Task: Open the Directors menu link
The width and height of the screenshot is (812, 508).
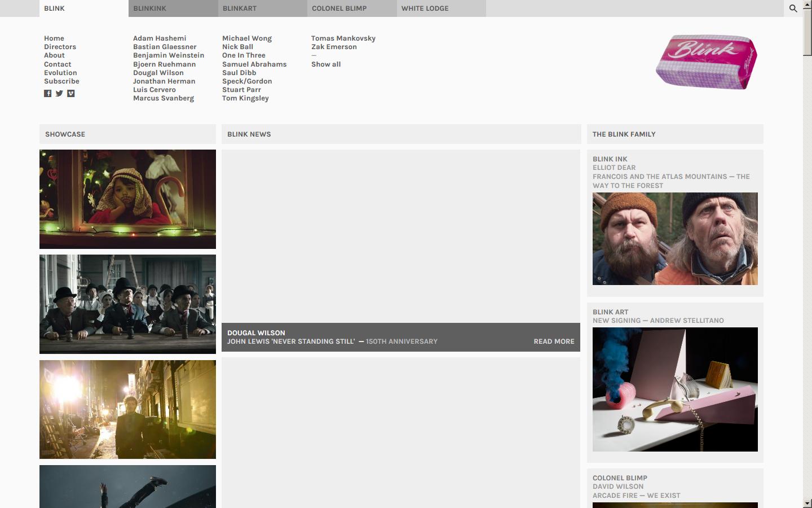Action: (x=60, y=47)
